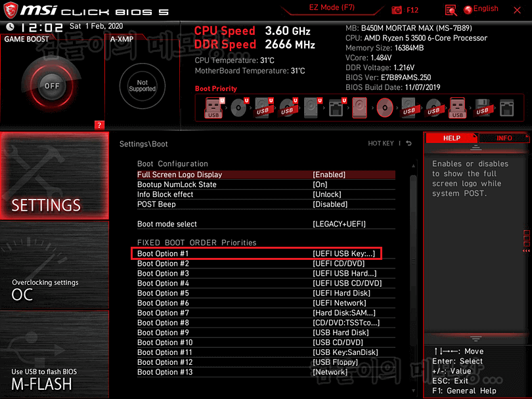Open Boot Option #7 Hard Disk:SAM

point(266,312)
